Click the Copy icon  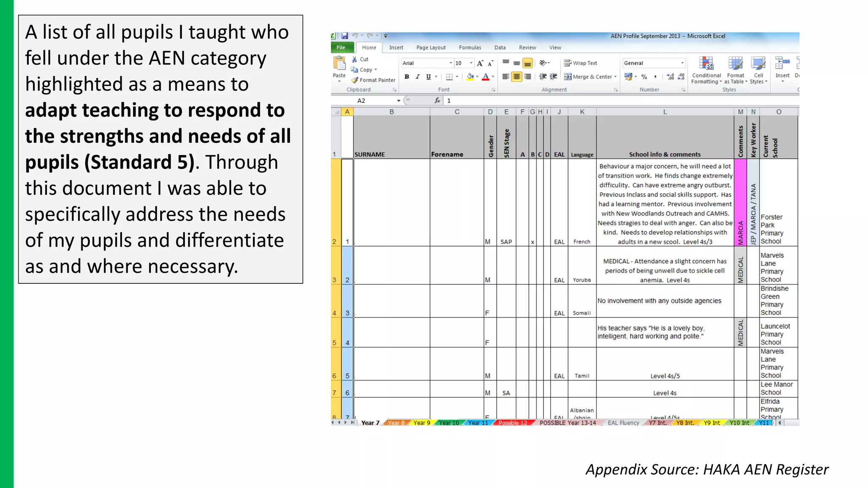point(354,69)
